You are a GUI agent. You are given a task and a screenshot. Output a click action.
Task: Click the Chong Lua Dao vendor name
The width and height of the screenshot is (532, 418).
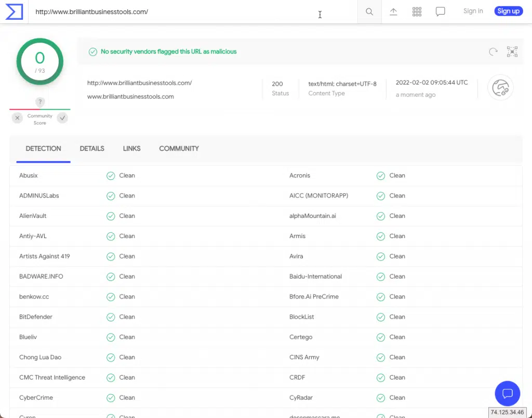pyautogui.click(x=41, y=357)
